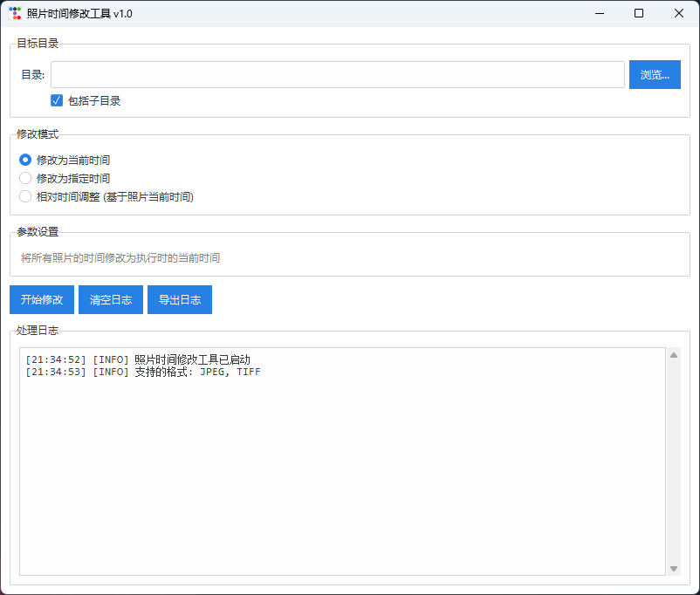The width and height of the screenshot is (700, 595).
Task: Click the log panel scrollbar track
Action: [x=674, y=462]
